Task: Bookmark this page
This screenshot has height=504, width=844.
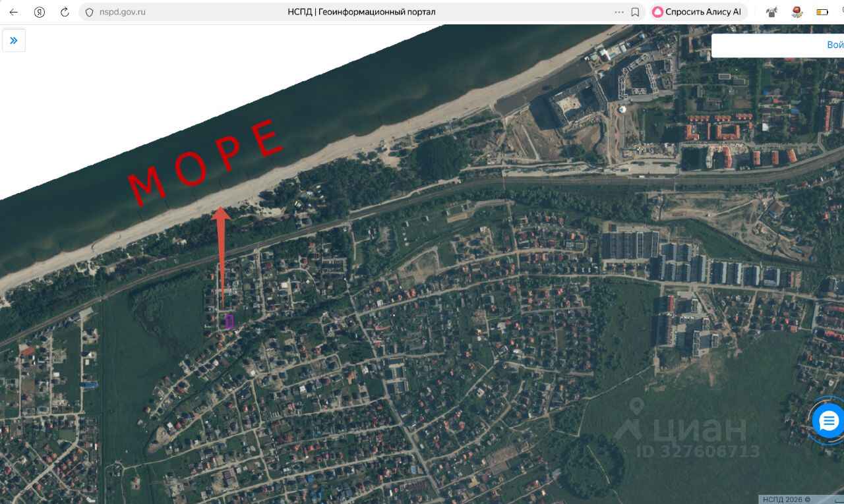Action: (x=635, y=12)
